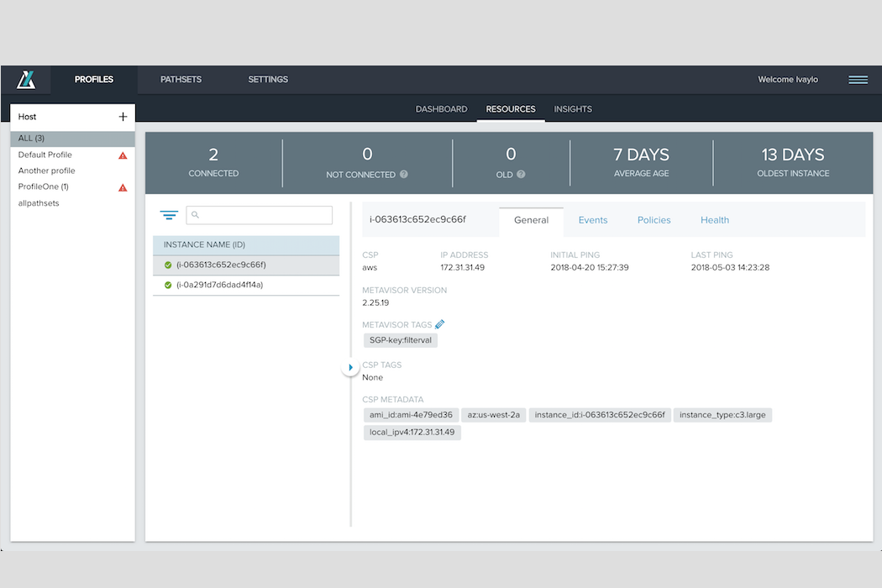882x588 pixels.
Task: Select instance i-0a291d7d6dad4f14a
Action: pyautogui.click(x=219, y=285)
